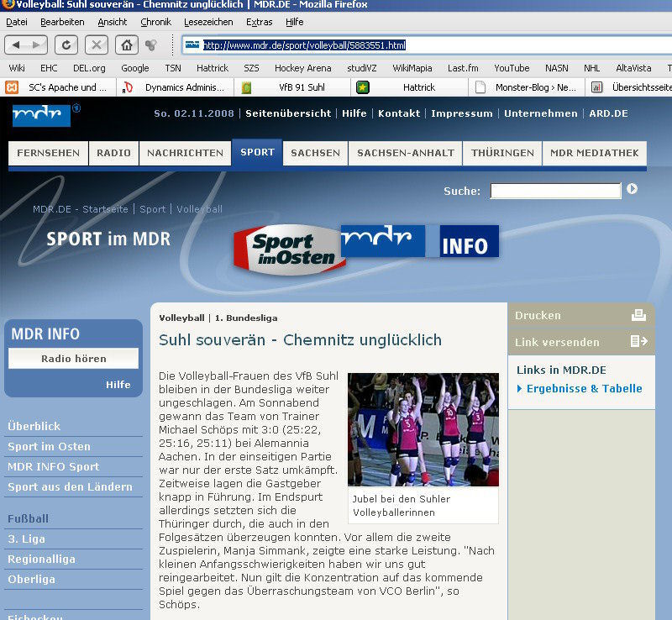Switch to the Monster-Blog tab
672x620 pixels.
tap(527, 87)
